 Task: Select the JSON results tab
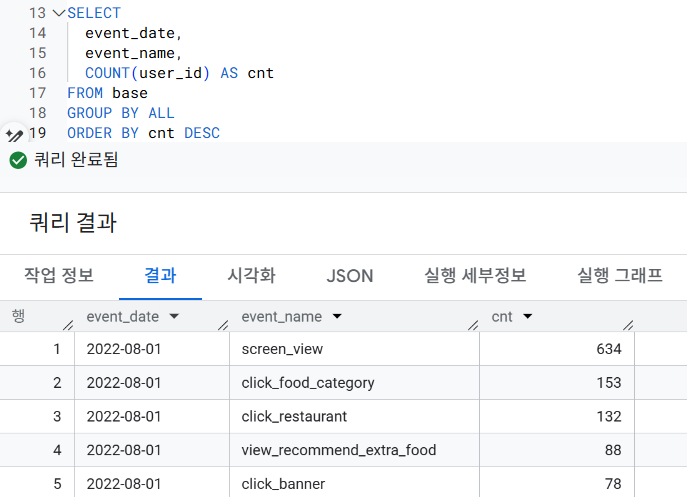click(x=349, y=276)
